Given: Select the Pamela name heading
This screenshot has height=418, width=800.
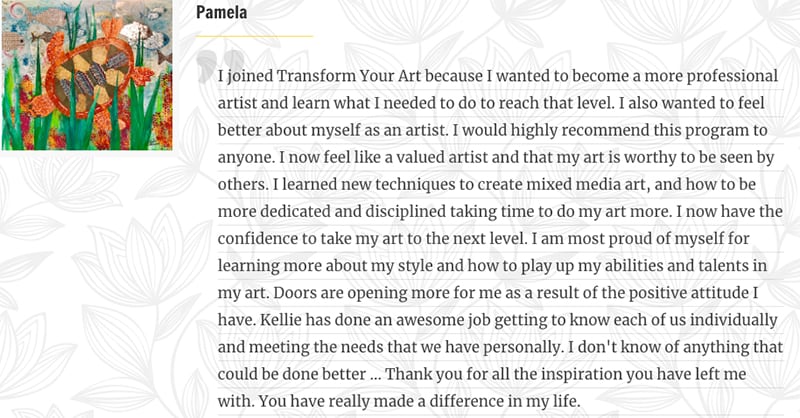Looking at the screenshot, I should [221, 12].
